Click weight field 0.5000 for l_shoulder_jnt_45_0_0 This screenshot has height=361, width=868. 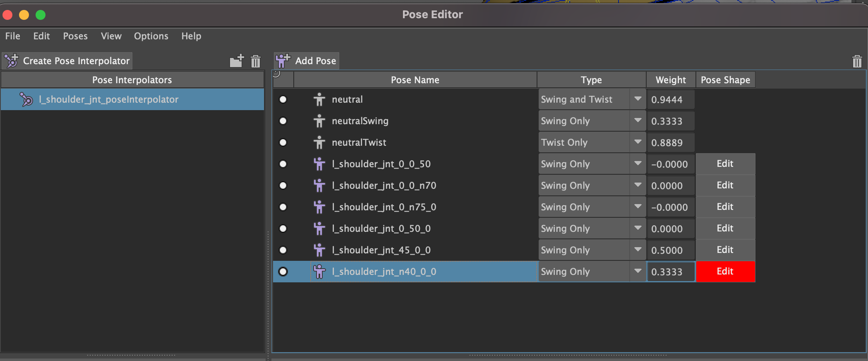point(671,250)
